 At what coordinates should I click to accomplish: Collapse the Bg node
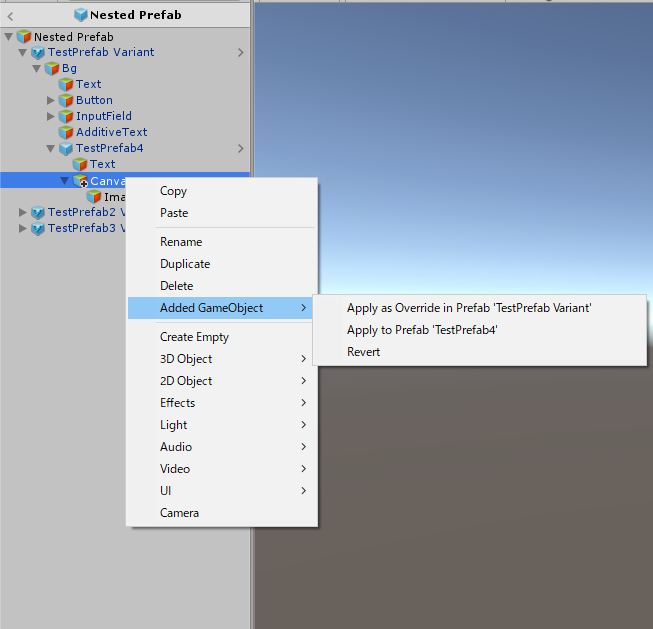37,68
